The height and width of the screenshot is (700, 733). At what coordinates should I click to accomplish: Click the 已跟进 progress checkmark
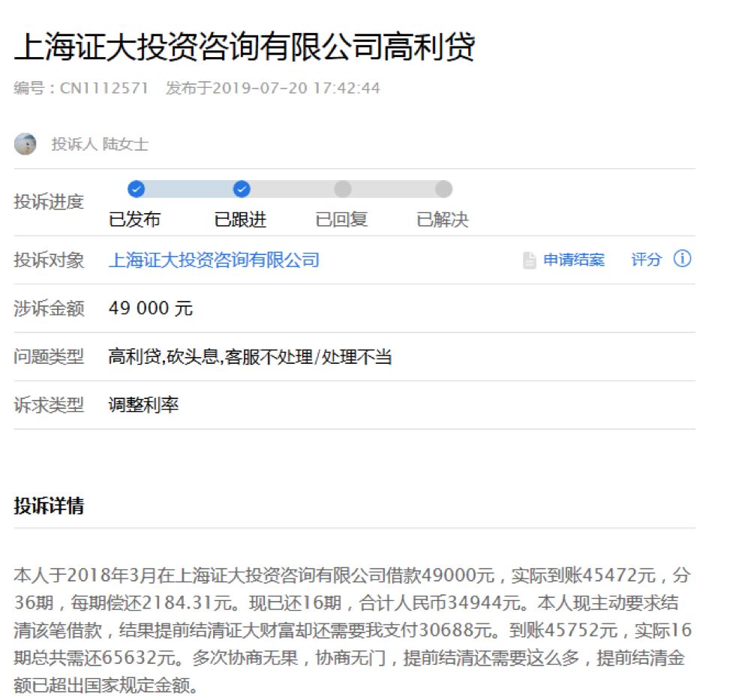(x=242, y=189)
